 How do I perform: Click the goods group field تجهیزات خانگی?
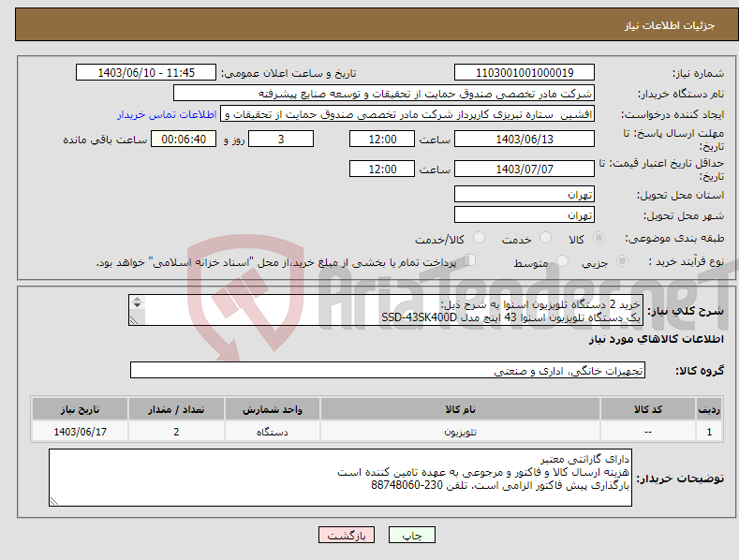tap(388, 370)
